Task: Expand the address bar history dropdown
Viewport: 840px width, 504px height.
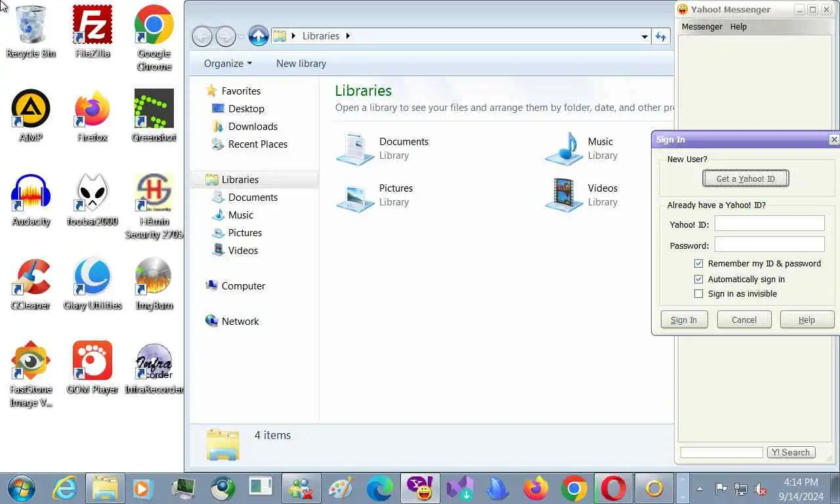Action: coord(644,36)
